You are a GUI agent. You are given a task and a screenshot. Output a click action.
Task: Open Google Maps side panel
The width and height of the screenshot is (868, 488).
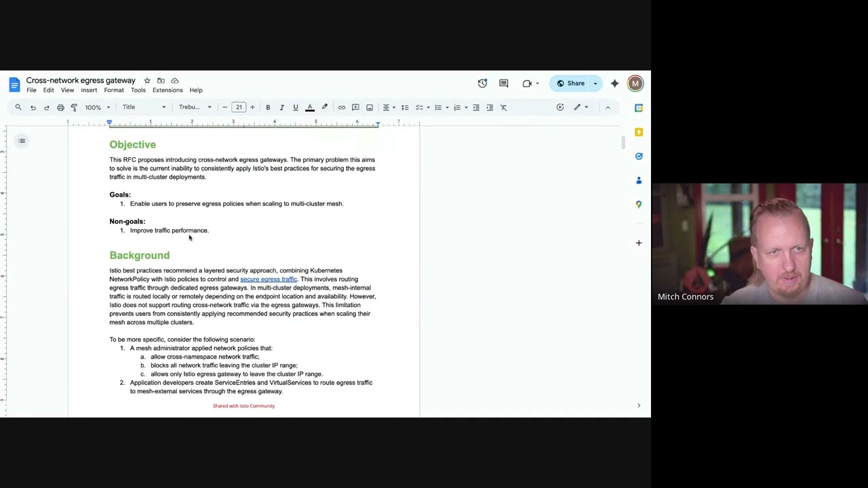[639, 204]
